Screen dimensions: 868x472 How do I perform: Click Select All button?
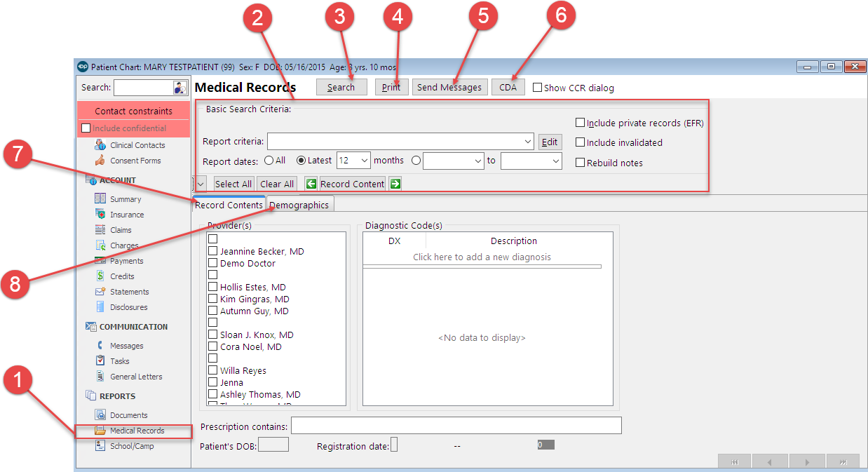233,184
